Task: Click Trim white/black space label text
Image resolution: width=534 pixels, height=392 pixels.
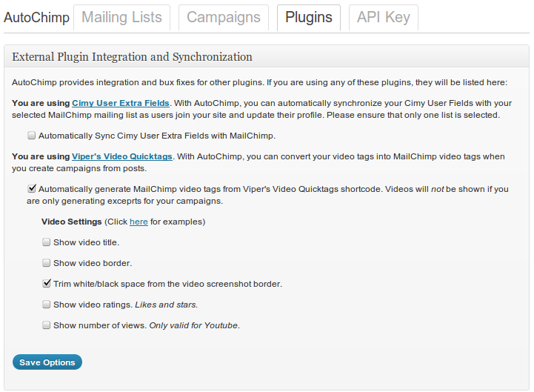Action: pos(167,284)
